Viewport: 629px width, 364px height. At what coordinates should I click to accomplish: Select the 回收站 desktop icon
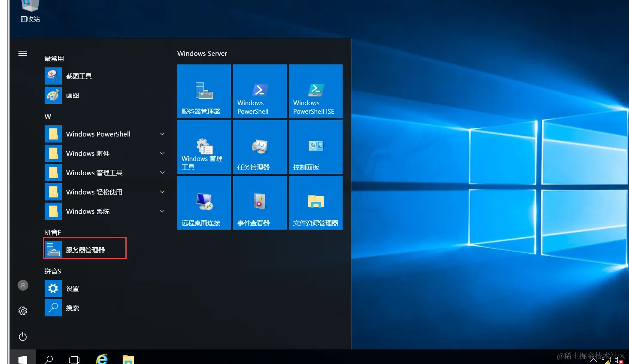click(30, 12)
